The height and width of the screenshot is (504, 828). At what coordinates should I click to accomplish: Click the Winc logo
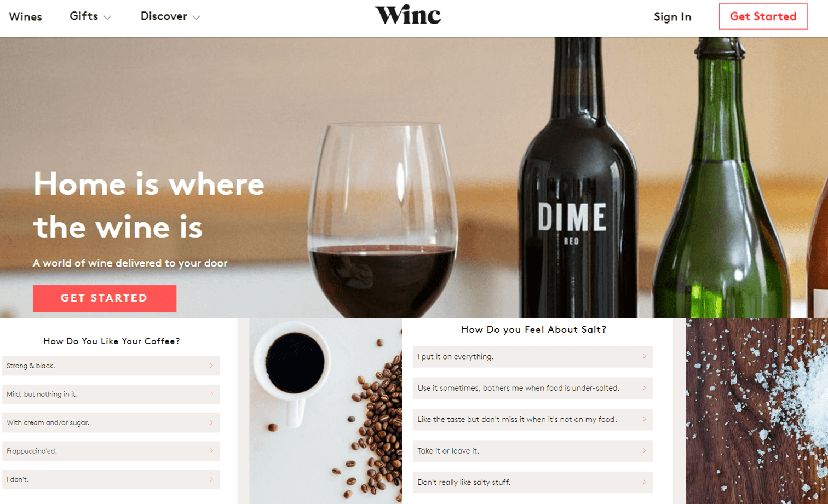tap(408, 15)
